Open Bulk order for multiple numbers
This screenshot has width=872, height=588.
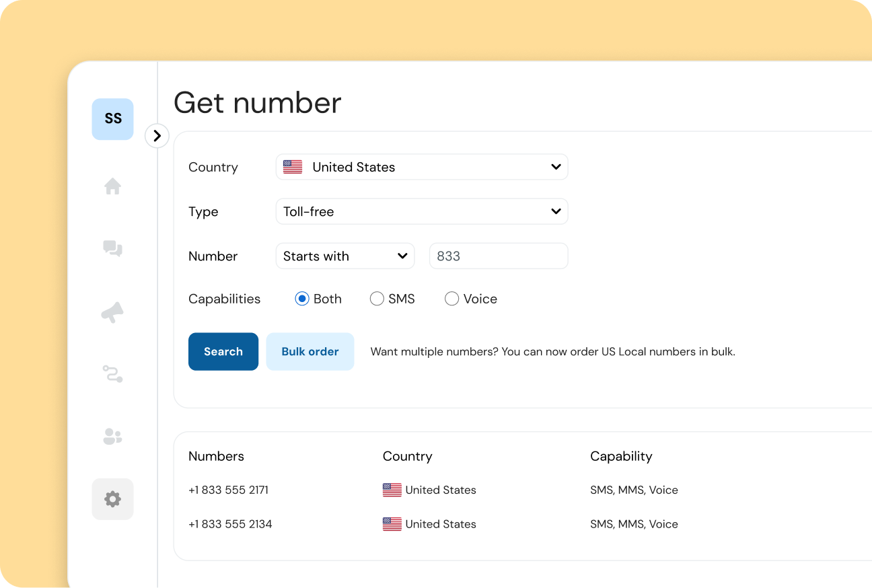pyautogui.click(x=310, y=351)
